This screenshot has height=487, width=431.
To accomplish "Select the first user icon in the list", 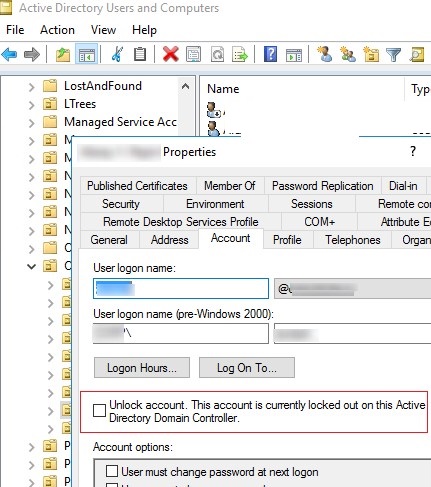I will (x=213, y=109).
